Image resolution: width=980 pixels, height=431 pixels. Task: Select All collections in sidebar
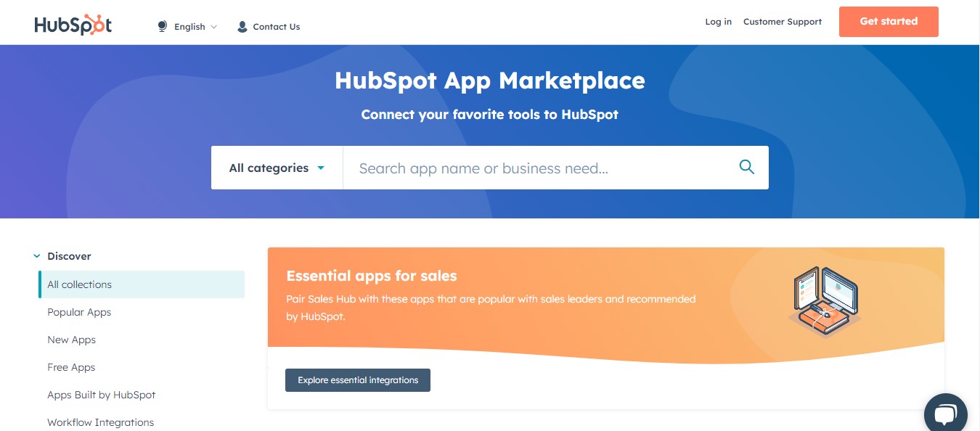pyautogui.click(x=142, y=284)
